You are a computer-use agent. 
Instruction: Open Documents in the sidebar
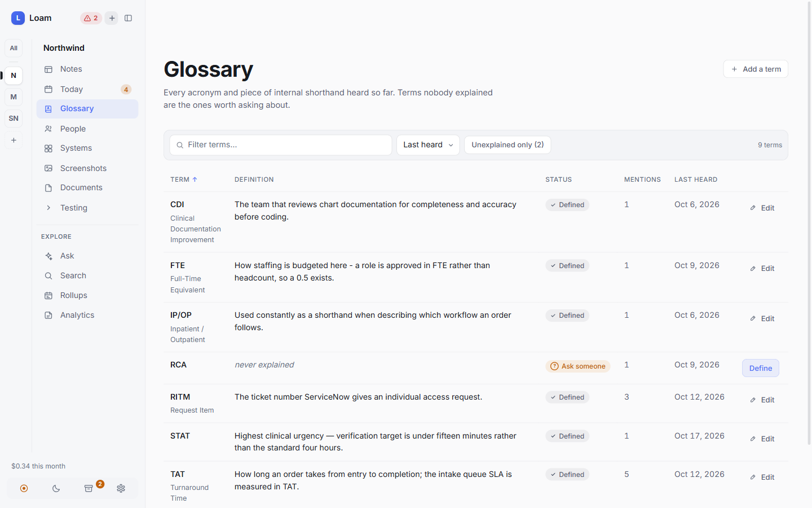pyautogui.click(x=87, y=187)
